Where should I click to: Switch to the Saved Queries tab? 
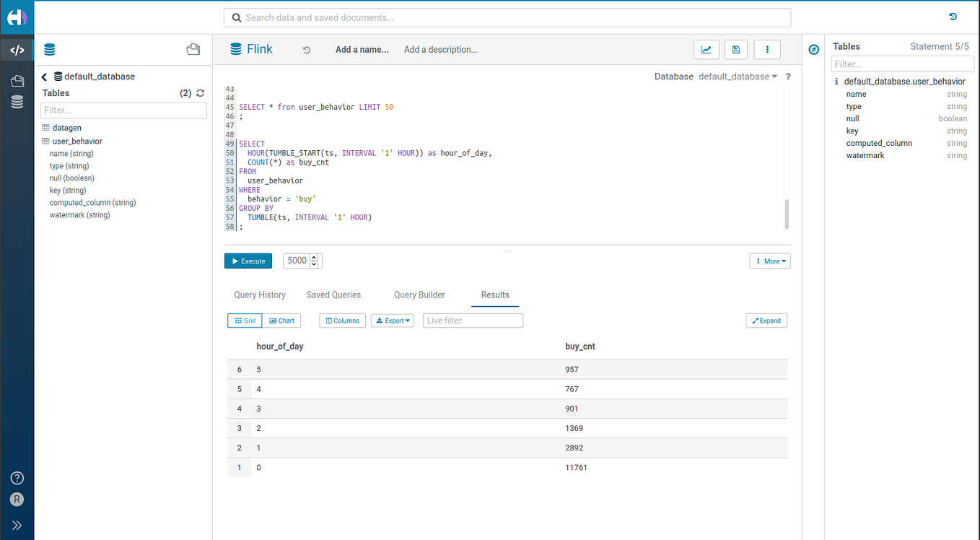(x=333, y=295)
